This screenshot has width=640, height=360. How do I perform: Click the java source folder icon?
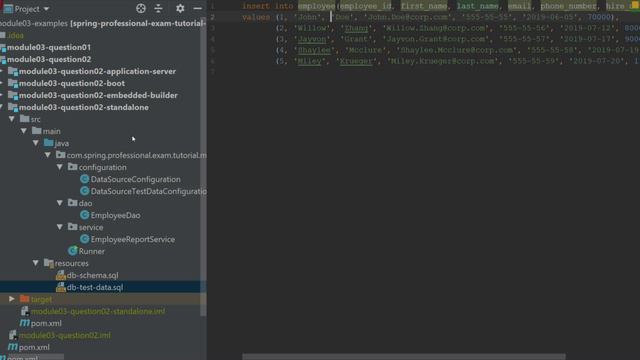pos(49,143)
